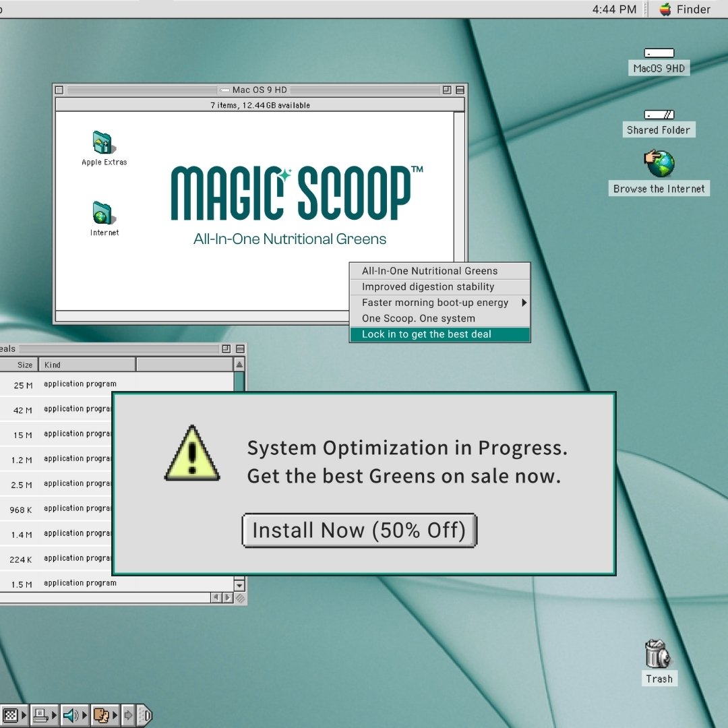The image size is (728, 728).
Task: Select the 968 K application program row
Action: pos(56,510)
